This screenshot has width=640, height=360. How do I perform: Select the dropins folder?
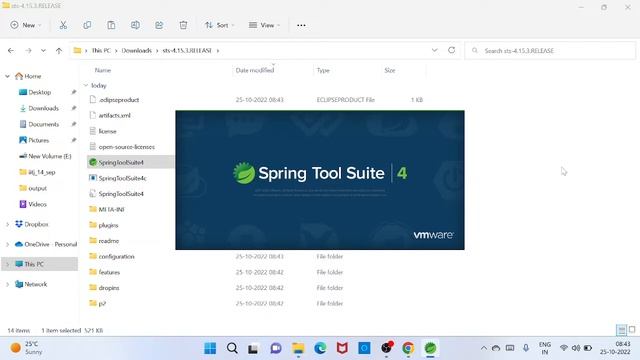coord(109,288)
